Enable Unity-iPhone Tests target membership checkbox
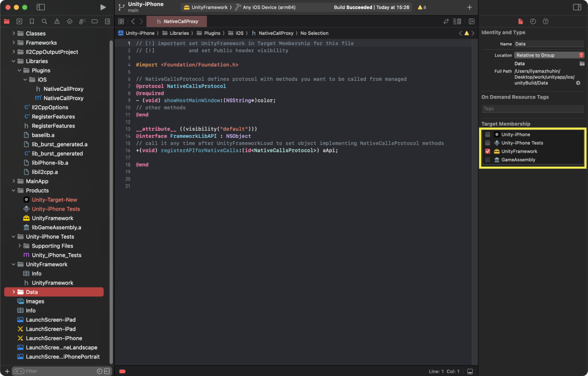 coord(487,143)
